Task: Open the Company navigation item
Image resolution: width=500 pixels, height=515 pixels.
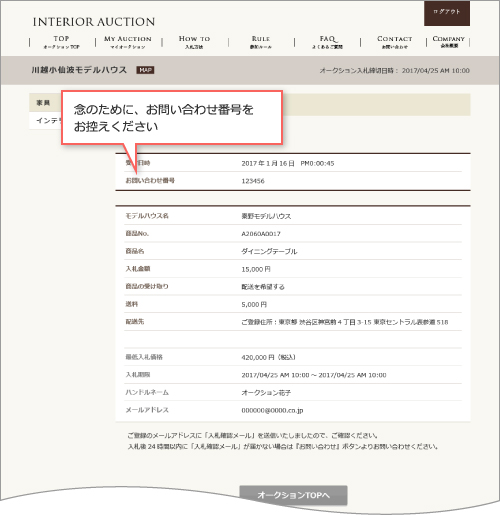Action: (x=448, y=42)
